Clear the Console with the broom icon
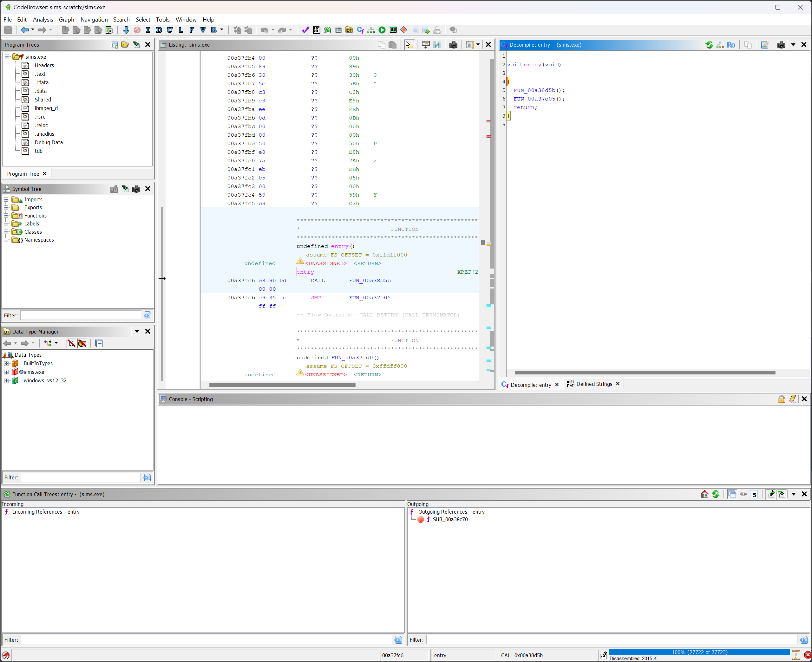812x662 pixels. (x=793, y=399)
